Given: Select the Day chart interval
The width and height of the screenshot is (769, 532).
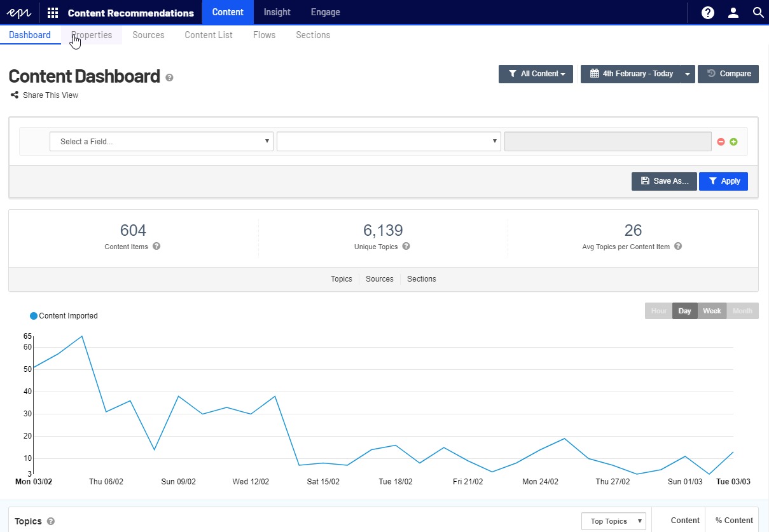Looking at the screenshot, I should (684, 311).
